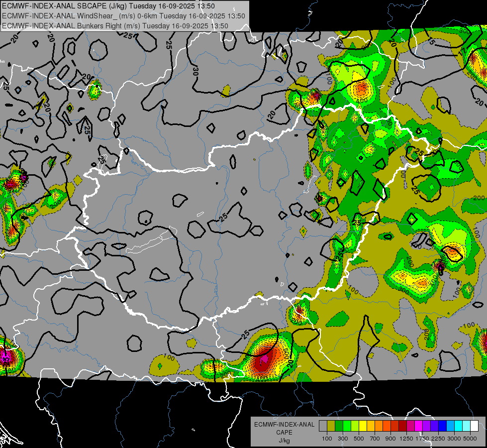
Task: Click the olive swatch in the CAPE legend
Action: coord(331,426)
